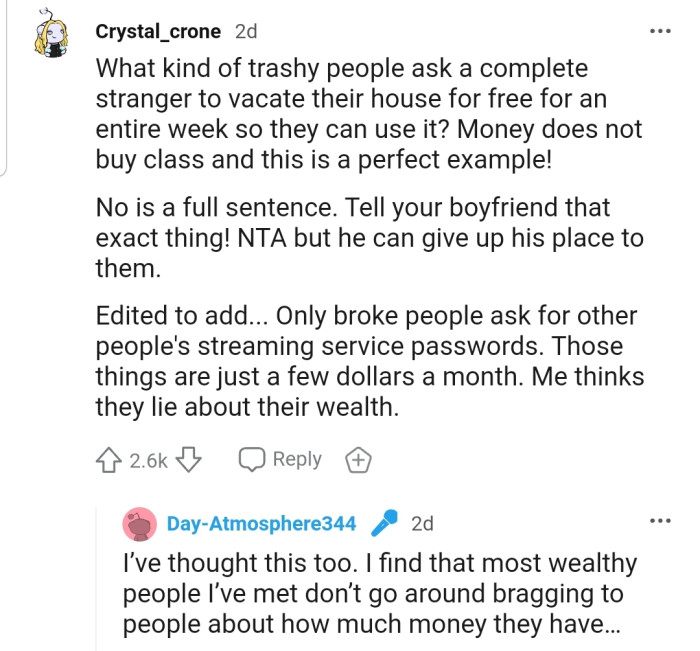Visit the Day-Atmosphere344 user profile
700x651 pixels.
coord(261,523)
